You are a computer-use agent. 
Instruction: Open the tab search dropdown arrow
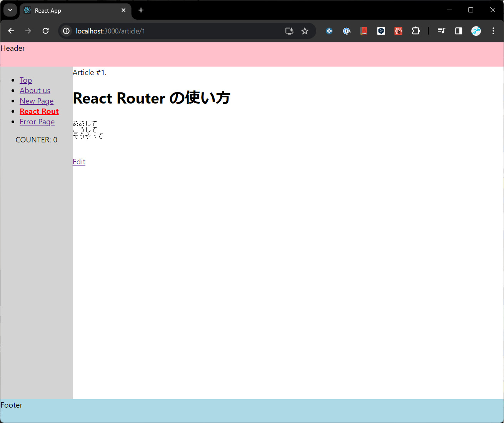[10, 10]
